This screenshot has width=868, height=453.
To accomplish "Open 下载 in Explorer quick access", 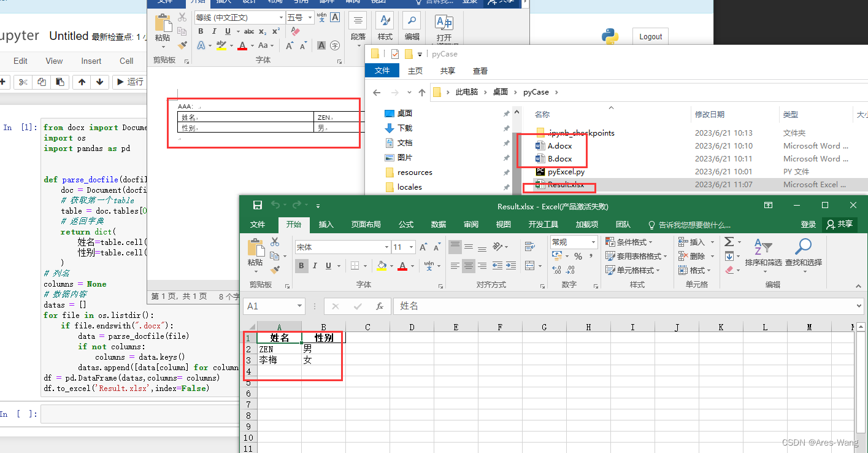I will 405,128.
